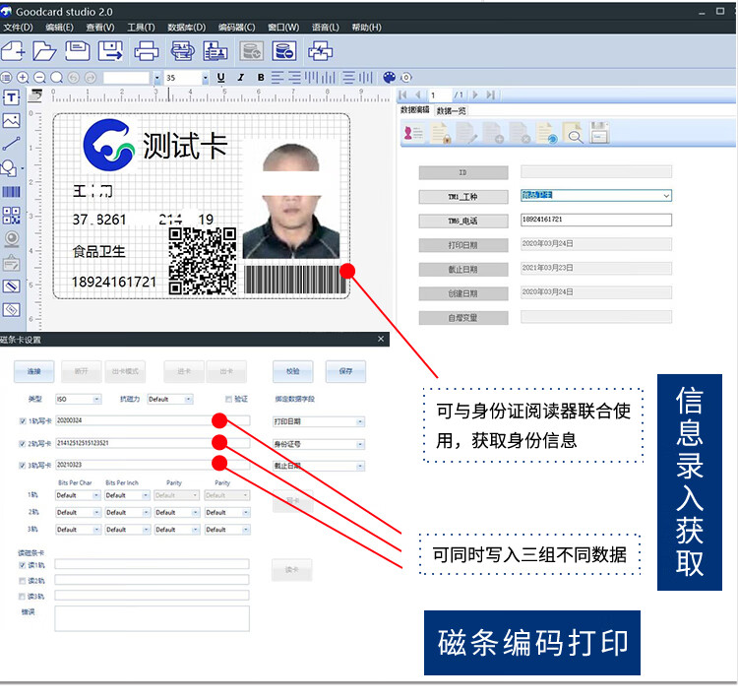Go to next record arrow

(475, 95)
